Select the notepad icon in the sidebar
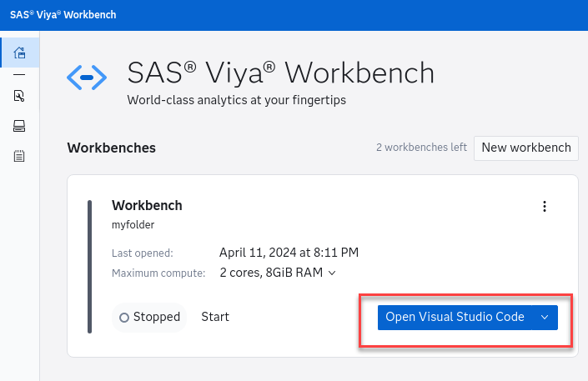The height and width of the screenshot is (381, 588). click(x=19, y=156)
